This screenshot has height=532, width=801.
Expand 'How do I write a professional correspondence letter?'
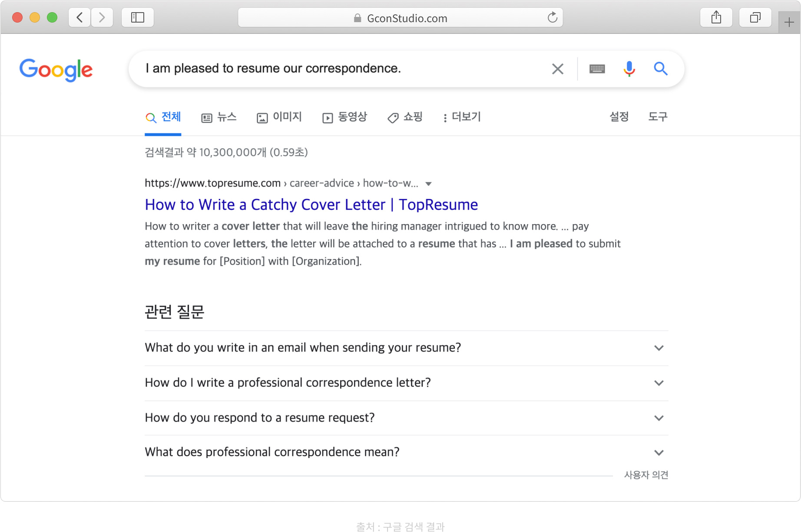pyautogui.click(x=659, y=383)
